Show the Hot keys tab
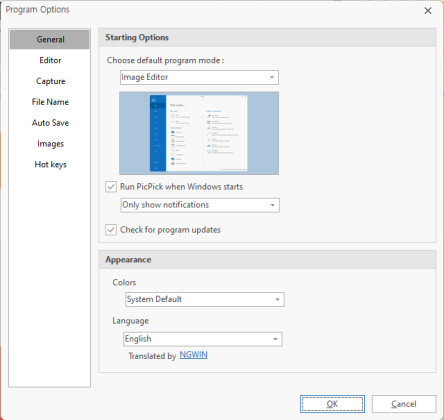Image resolution: width=444 pixels, height=420 pixels. point(50,164)
